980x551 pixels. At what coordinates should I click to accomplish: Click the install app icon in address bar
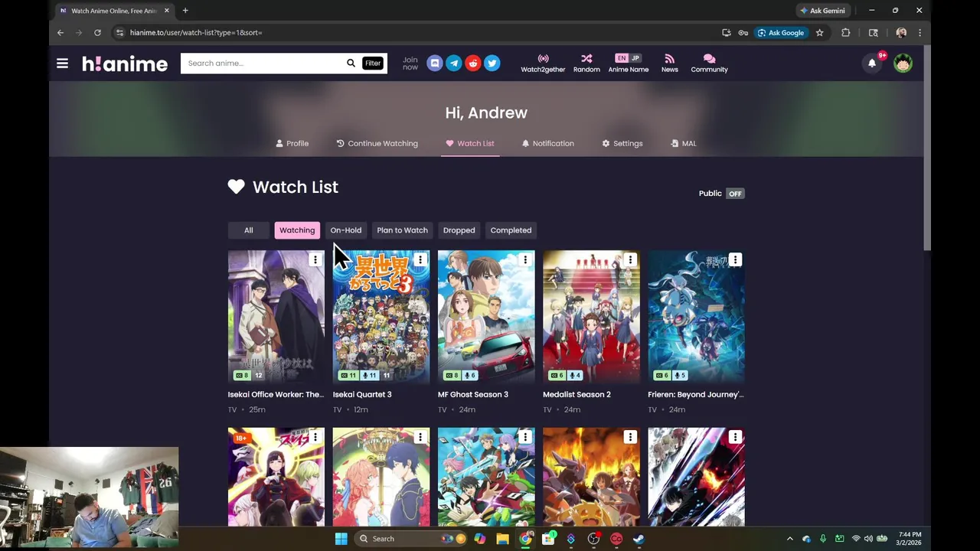pyautogui.click(x=726, y=33)
